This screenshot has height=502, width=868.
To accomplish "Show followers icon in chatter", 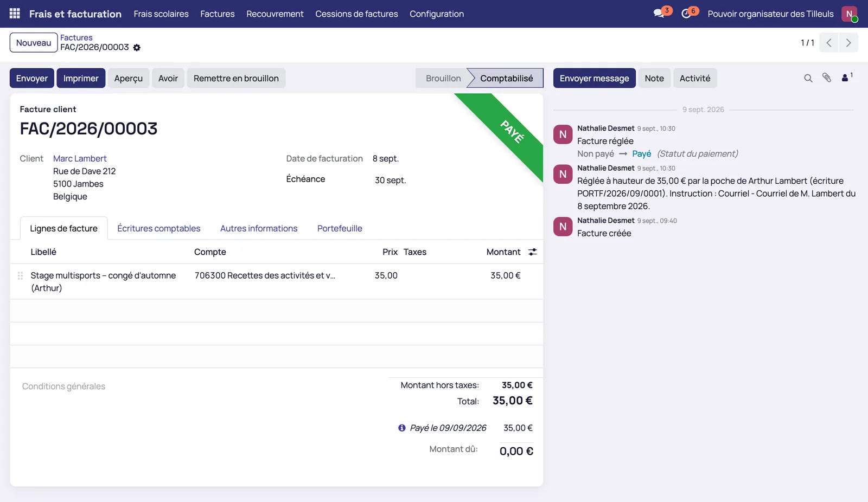I will [847, 78].
